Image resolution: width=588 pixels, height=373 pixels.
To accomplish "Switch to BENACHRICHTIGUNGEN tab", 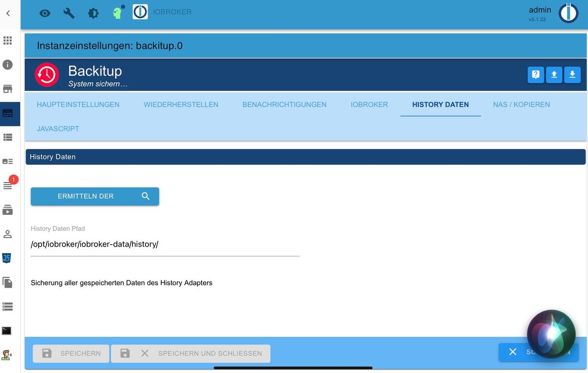I will coord(284,104).
